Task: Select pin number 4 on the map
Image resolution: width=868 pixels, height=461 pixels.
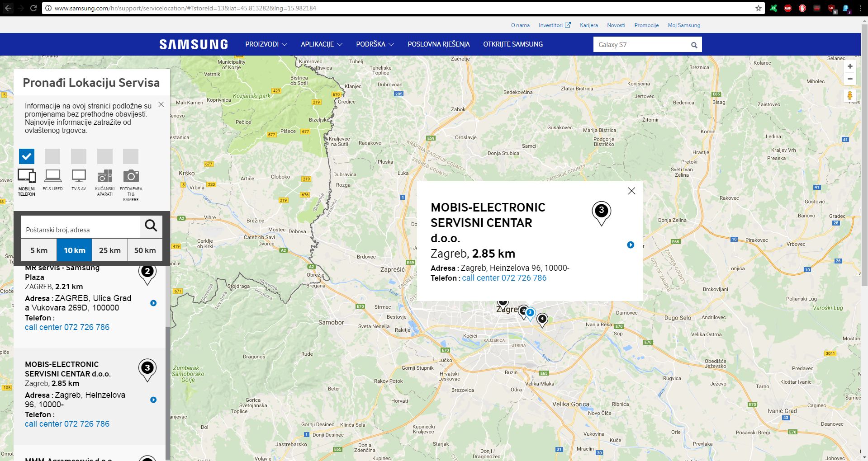Action: click(x=542, y=320)
